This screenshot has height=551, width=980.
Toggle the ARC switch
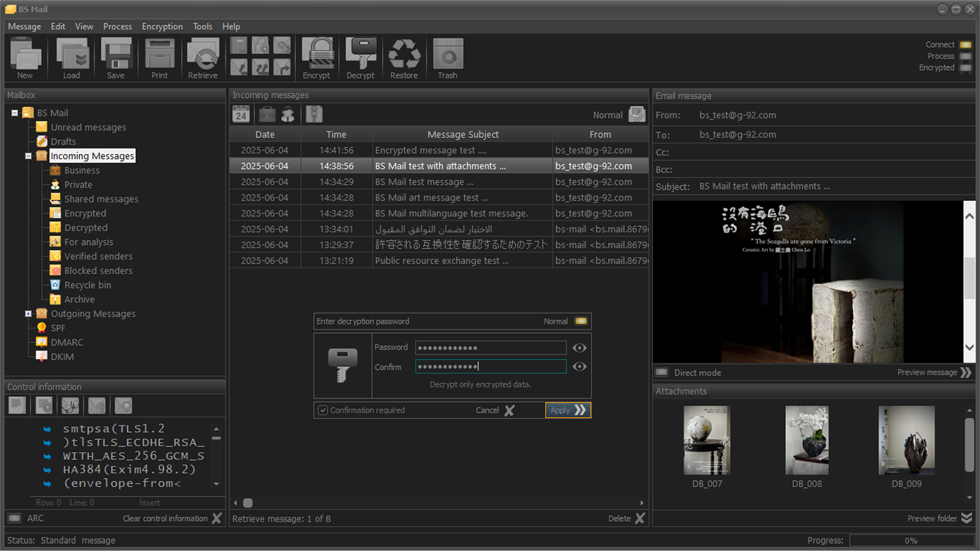pos(14,518)
